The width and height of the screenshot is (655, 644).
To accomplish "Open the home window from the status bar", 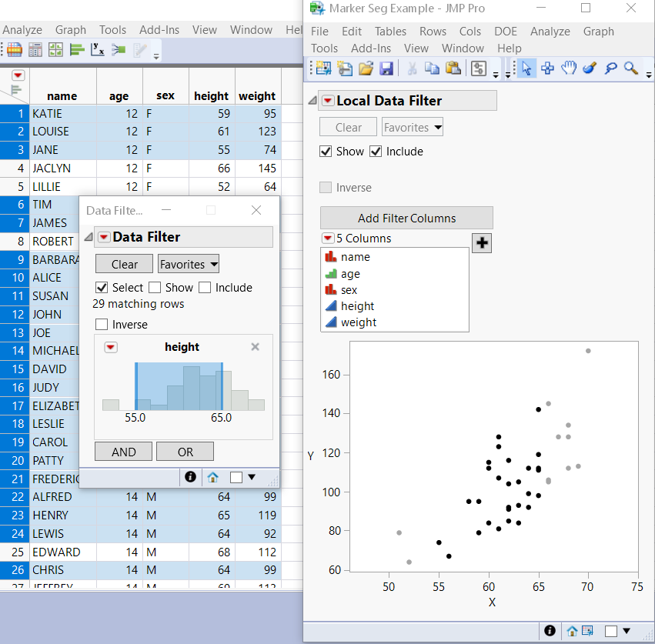I will pyautogui.click(x=572, y=630).
